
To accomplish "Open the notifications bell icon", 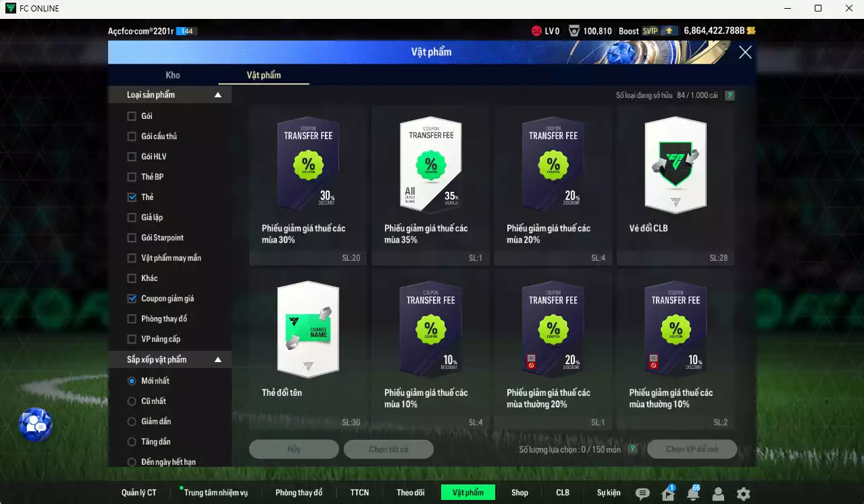I will (x=692, y=494).
